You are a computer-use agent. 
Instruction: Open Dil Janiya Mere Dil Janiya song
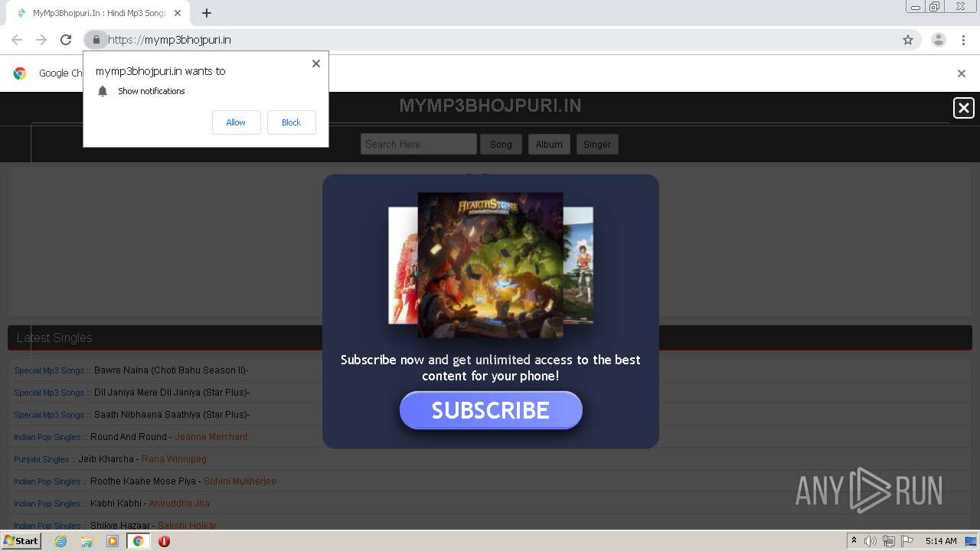[x=171, y=393]
